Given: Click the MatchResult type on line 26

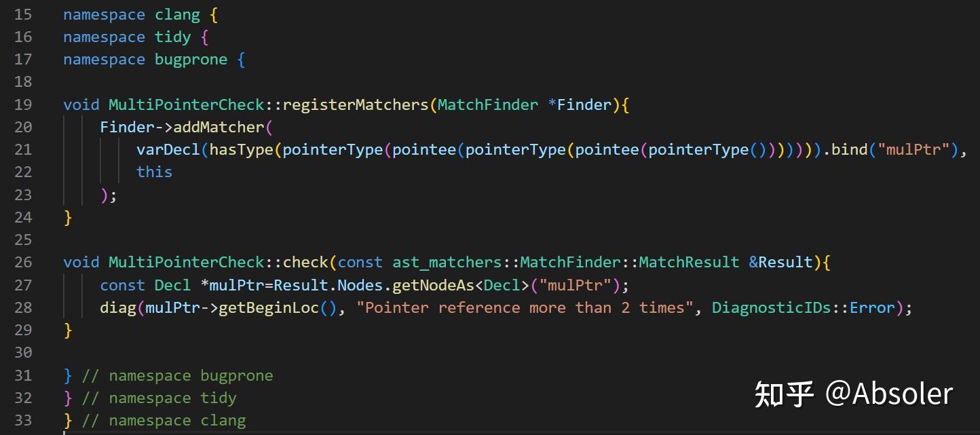Looking at the screenshot, I should (x=689, y=263).
